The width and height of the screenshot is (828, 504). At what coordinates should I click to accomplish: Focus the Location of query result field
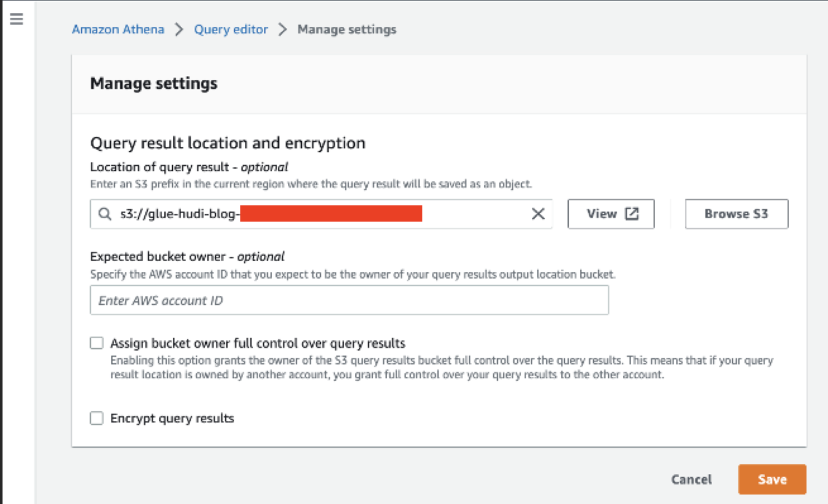click(x=329, y=214)
